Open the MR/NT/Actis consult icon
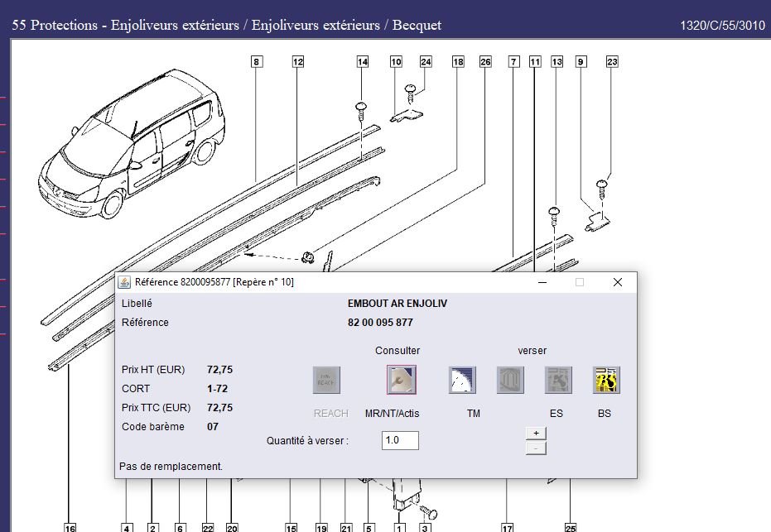The width and height of the screenshot is (771, 532). pyautogui.click(x=402, y=380)
